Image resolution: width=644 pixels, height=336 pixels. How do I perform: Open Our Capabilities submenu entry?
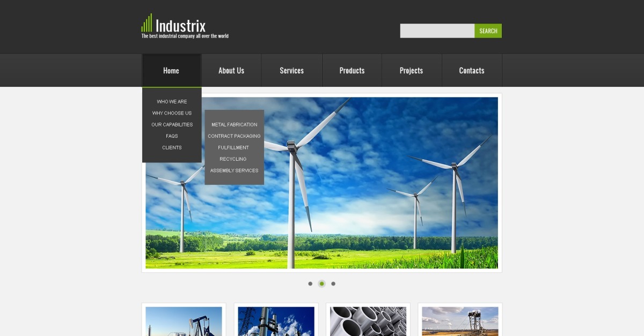[x=172, y=125]
